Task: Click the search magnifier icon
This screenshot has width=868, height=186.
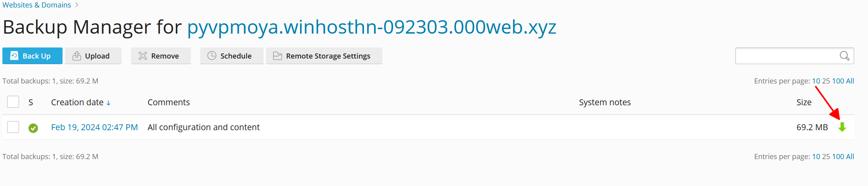Action: pos(844,56)
